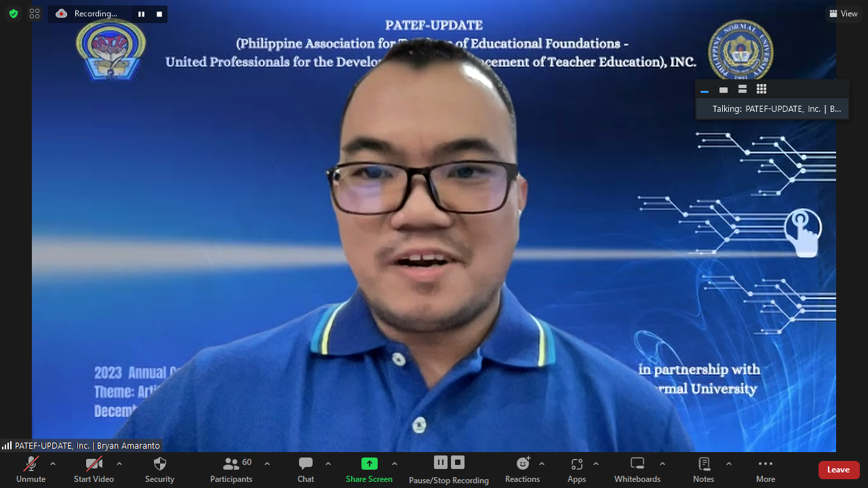Viewport: 868px width, 488px height.
Task: Expand Share Screen options arrow
Action: pyautogui.click(x=395, y=464)
